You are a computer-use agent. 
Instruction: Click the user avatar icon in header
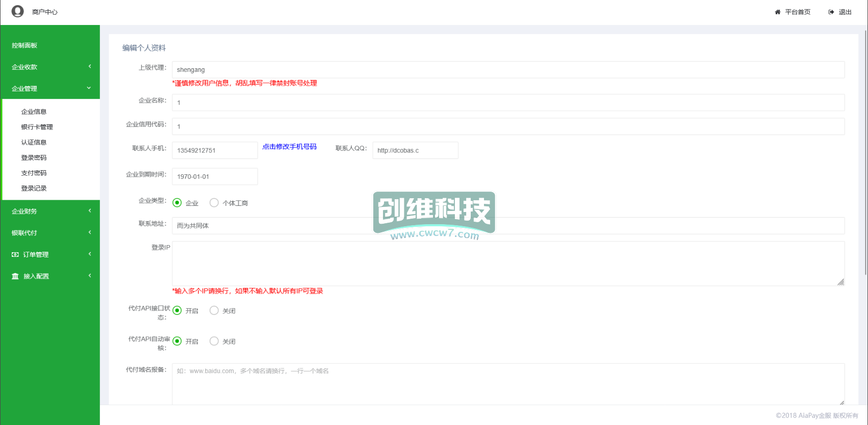tap(17, 11)
